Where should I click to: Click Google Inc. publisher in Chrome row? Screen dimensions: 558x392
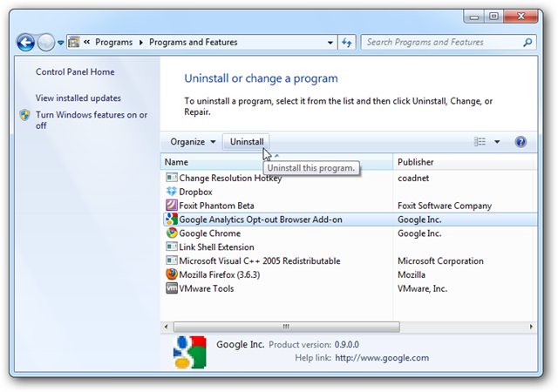(419, 233)
